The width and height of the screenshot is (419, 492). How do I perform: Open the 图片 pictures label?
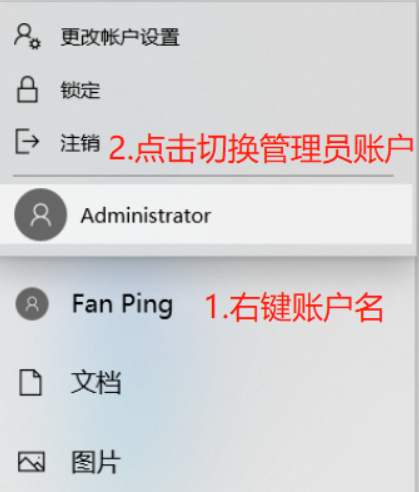click(96, 462)
